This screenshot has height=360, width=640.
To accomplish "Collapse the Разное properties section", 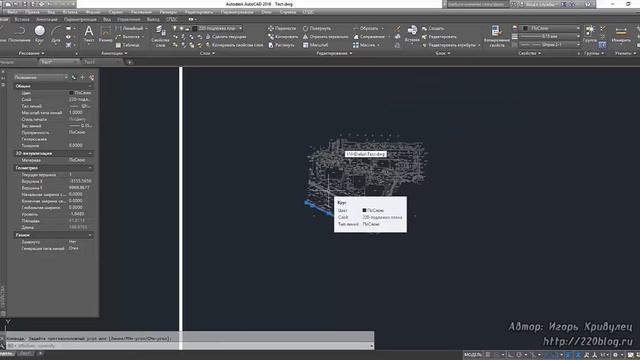I will (x=90, y=235).
